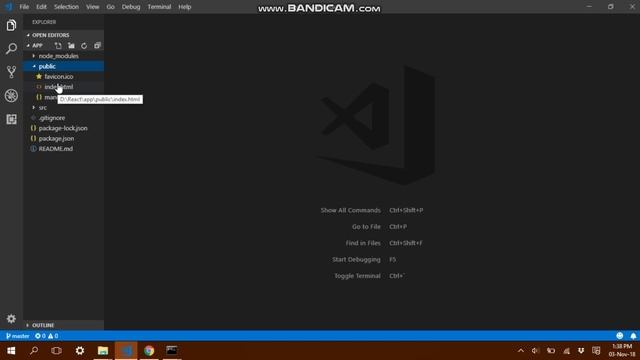
Task: Open the File menu
Action: coord(24,7)
